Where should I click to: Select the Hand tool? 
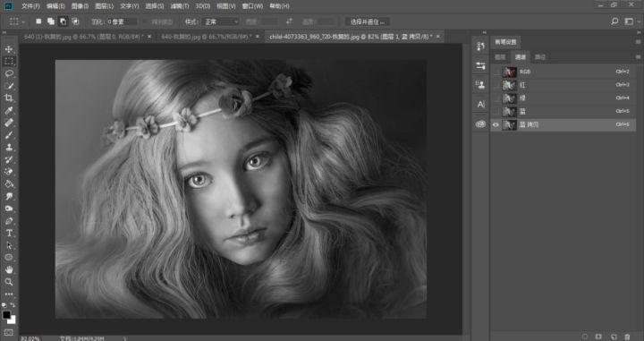(9, 269)
